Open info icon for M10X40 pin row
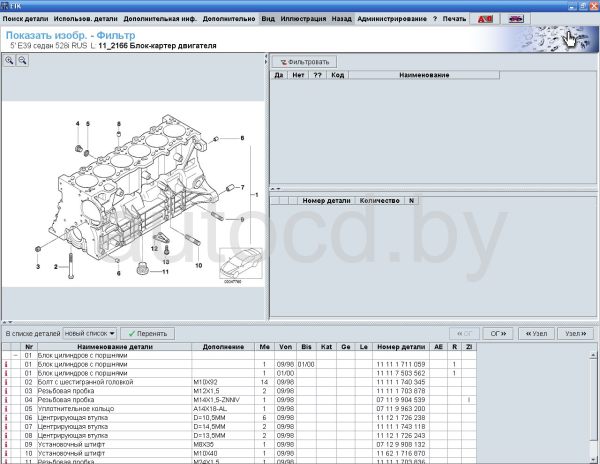The image size is (600, 464). click(6, 453)
